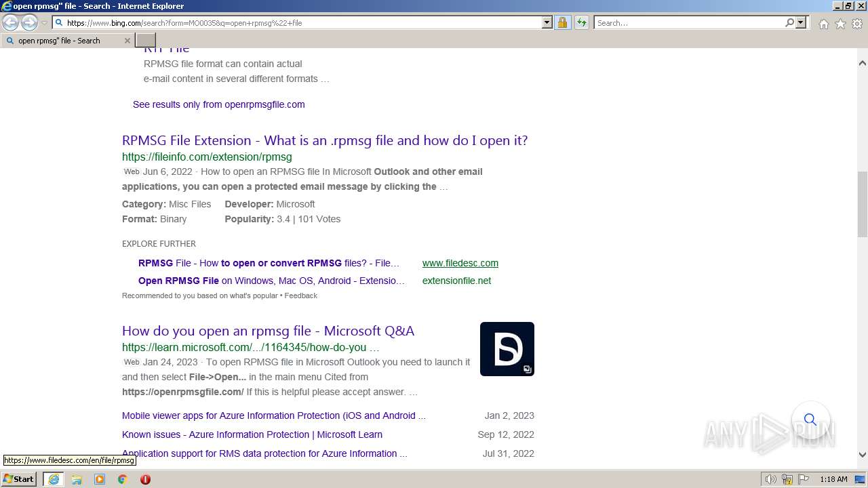Open 'RPMSG File Extension - What is an .rpmsg' result
The height and width of the screenshot is (488, 868).
325,140
